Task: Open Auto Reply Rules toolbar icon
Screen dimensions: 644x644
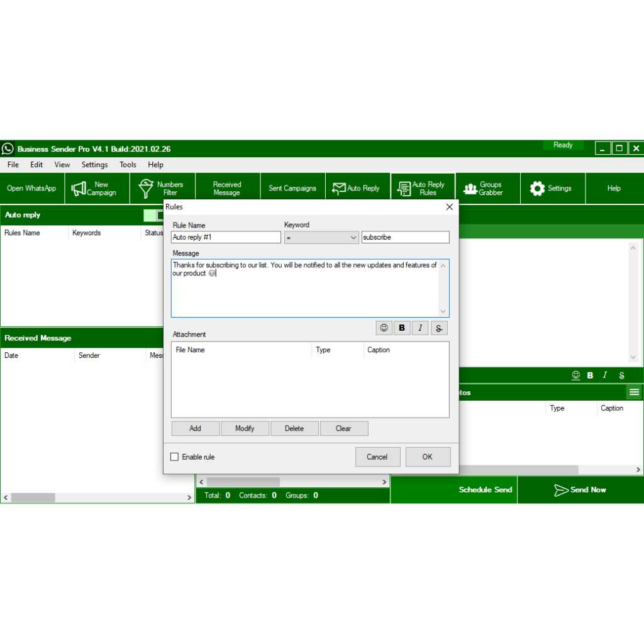Action: (x=404, y=189)
